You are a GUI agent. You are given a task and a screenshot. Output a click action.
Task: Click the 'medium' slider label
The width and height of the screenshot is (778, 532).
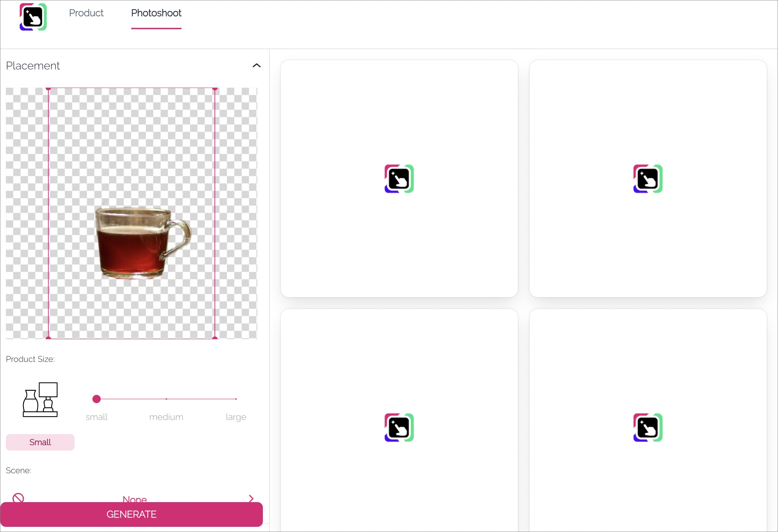[x=166, y=417]
